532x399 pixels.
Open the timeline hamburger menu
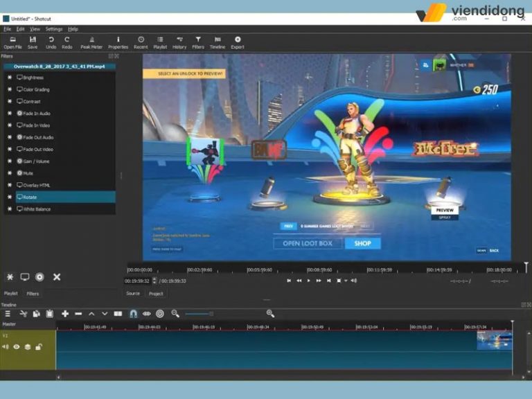tap(8, 314)
